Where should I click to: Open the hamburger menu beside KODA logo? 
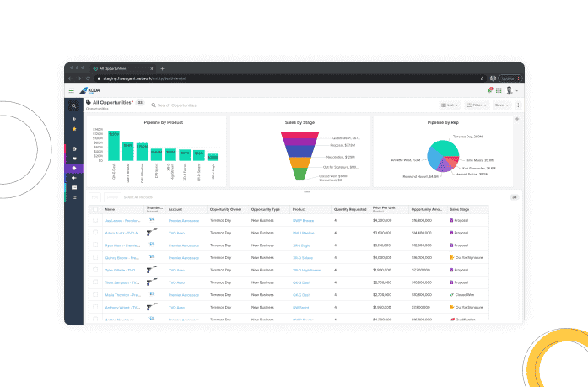(72, 90)
